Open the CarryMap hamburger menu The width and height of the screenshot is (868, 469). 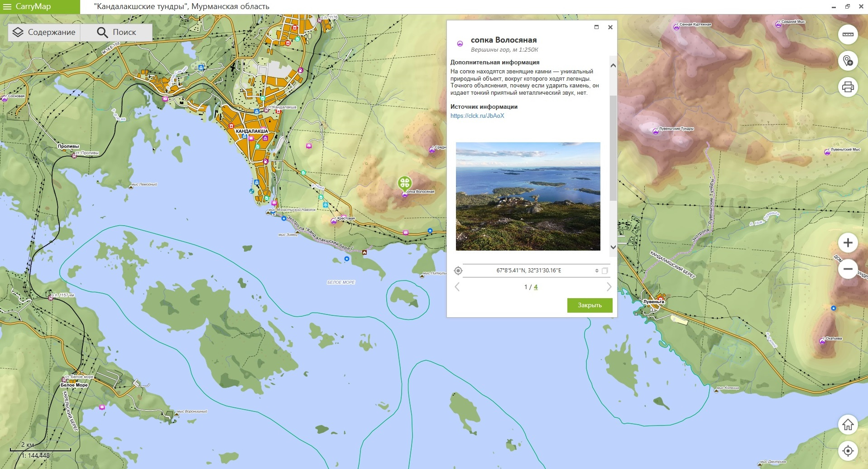click(x=7, y=7)
